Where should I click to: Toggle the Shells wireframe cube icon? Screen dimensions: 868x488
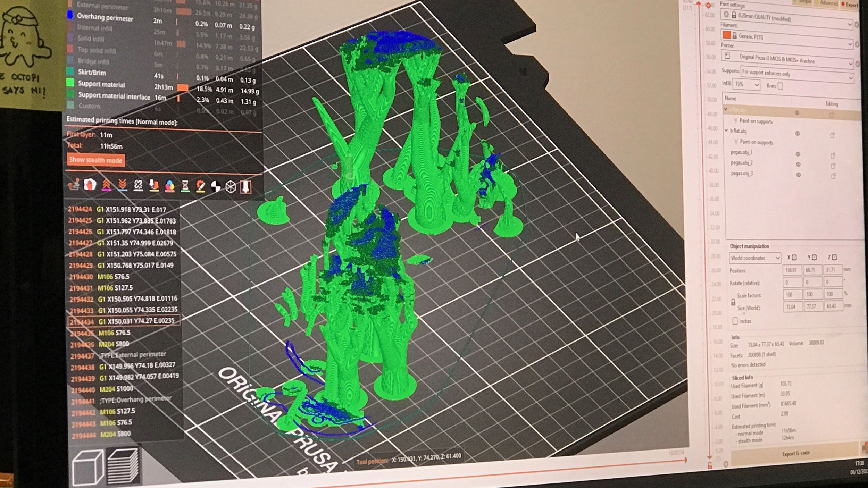(231, 187)
